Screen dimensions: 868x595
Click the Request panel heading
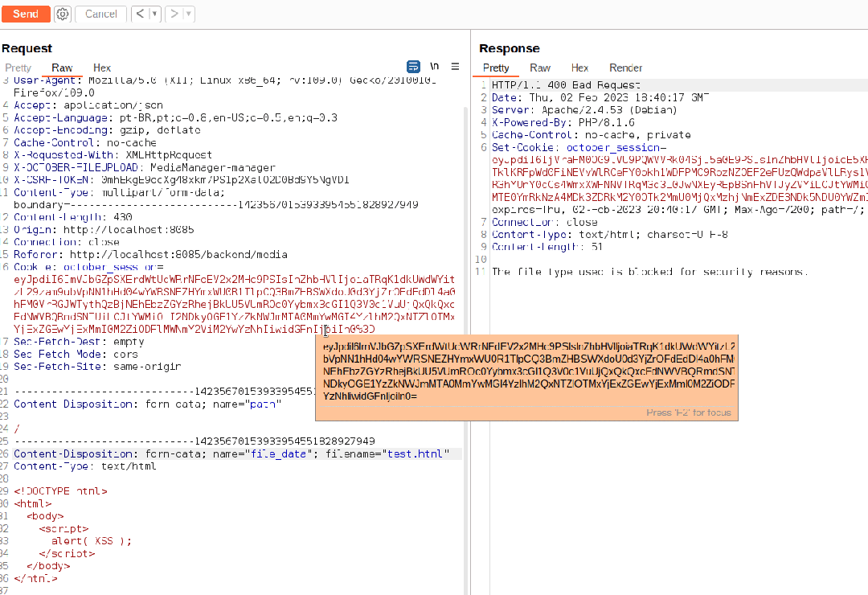(x=27, y=48)
